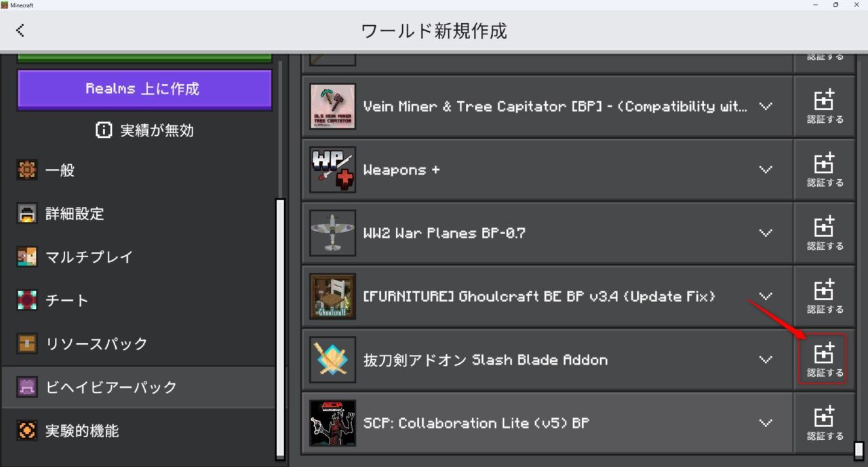This screenshot has width=868, height=467.
Task: Expand Ghoulcraft BE BP v3.4 details
Action: 766,297
